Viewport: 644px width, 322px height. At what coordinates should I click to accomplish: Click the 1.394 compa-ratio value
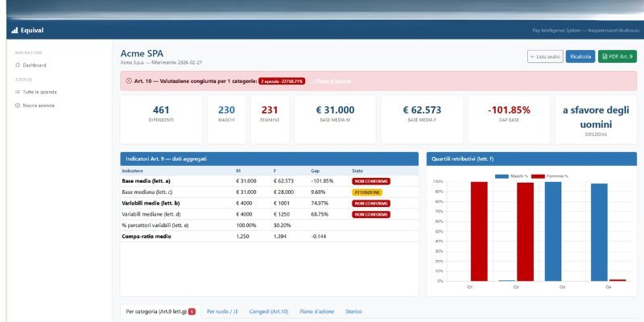tap(279, 237)
